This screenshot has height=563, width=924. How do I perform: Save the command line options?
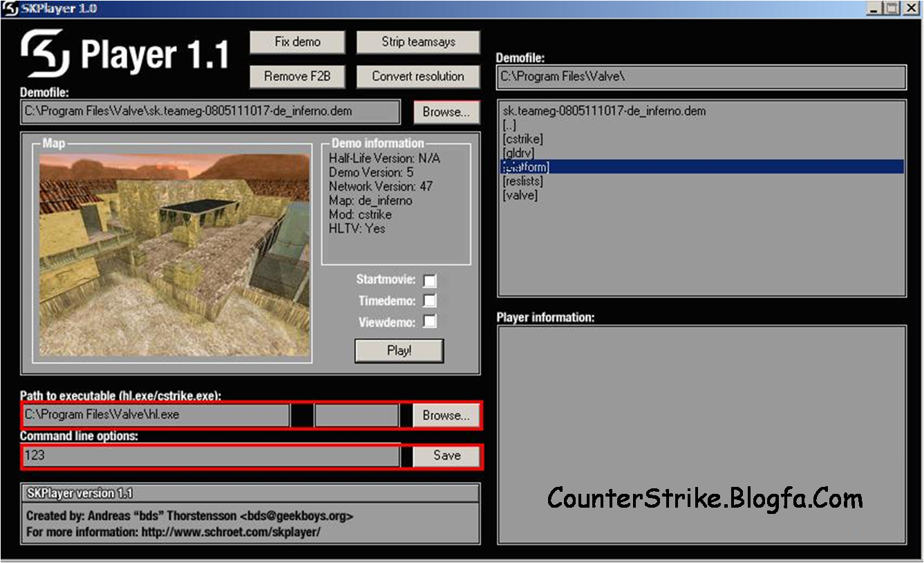tap(446, 455)
